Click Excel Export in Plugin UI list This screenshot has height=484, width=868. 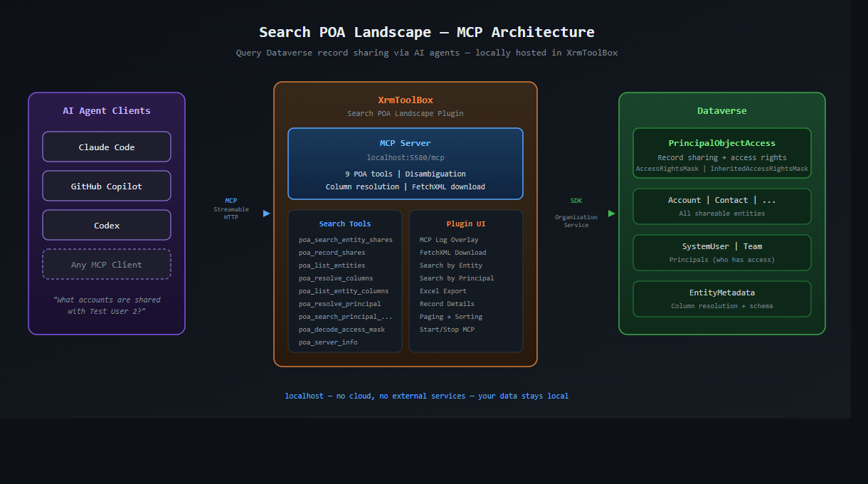point(443,291)
